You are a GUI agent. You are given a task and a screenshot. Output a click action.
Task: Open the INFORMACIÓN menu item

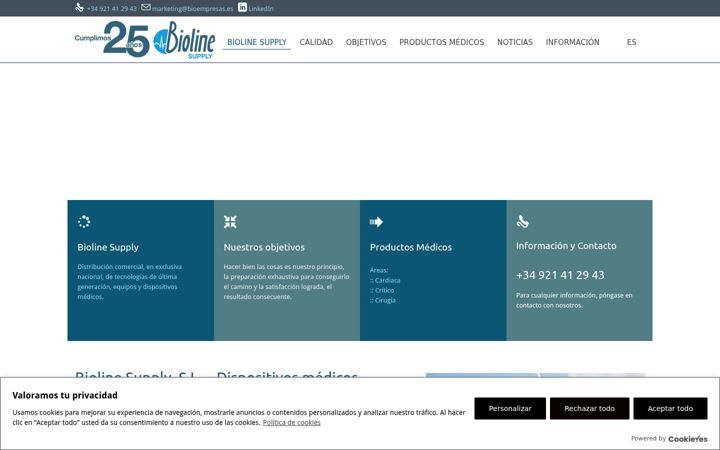(572, 42)
